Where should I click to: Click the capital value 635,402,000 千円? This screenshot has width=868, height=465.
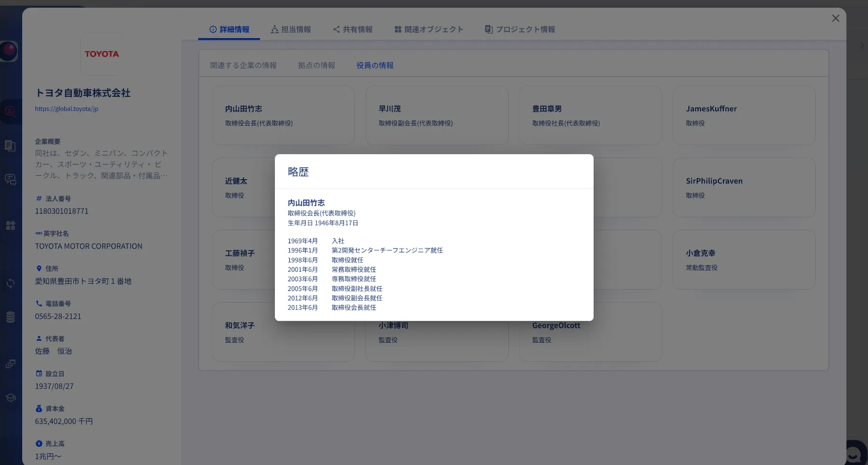click(64, 422)
